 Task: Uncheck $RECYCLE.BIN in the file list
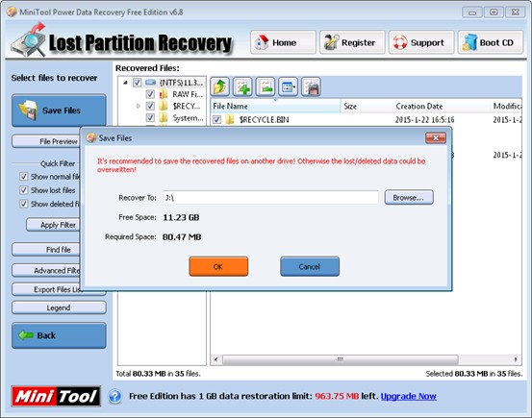click(x=216, y=119)
